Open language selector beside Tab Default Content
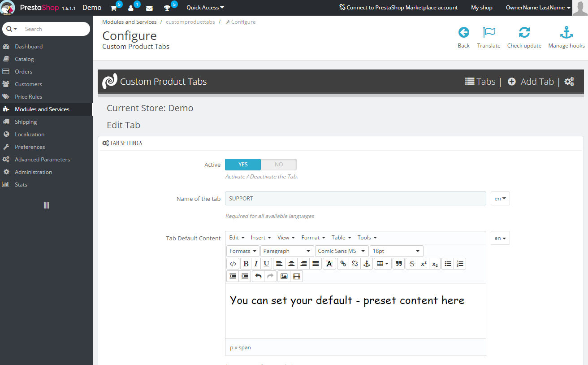 [501, 238]
